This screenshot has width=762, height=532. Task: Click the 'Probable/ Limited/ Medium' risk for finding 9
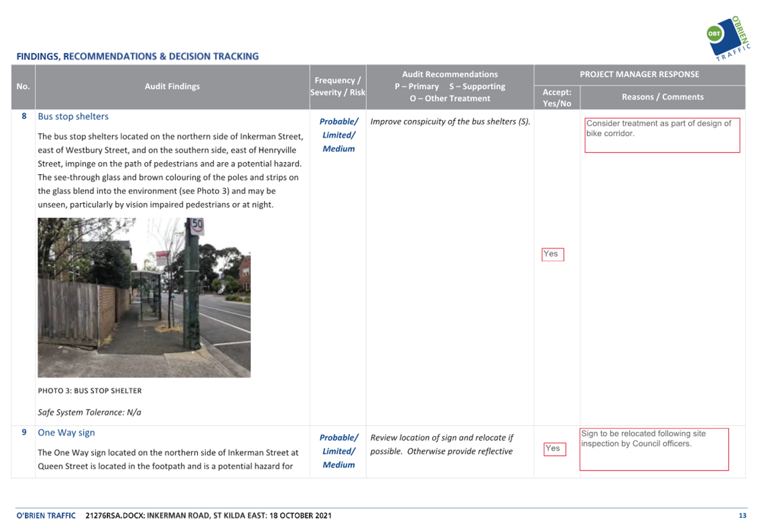(x=338, y=451)
